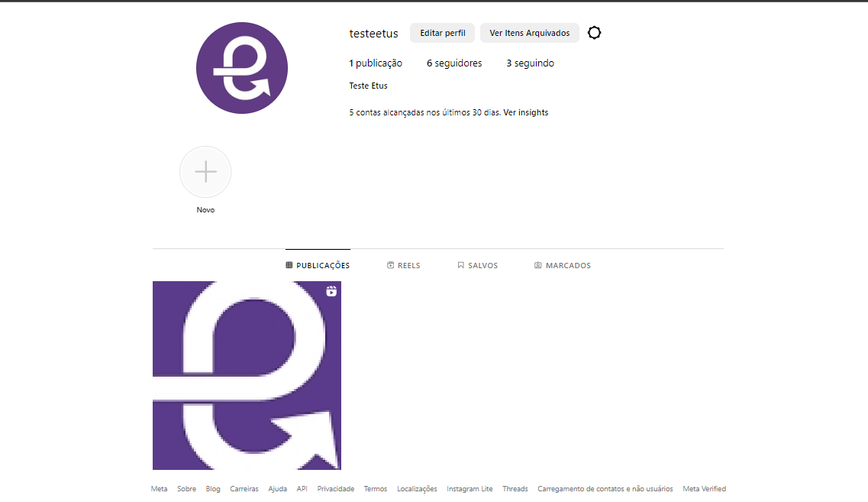Viewport: 868px width, 502px height.
Task: Open the 6 seguidores list
Action: [454, 63]
